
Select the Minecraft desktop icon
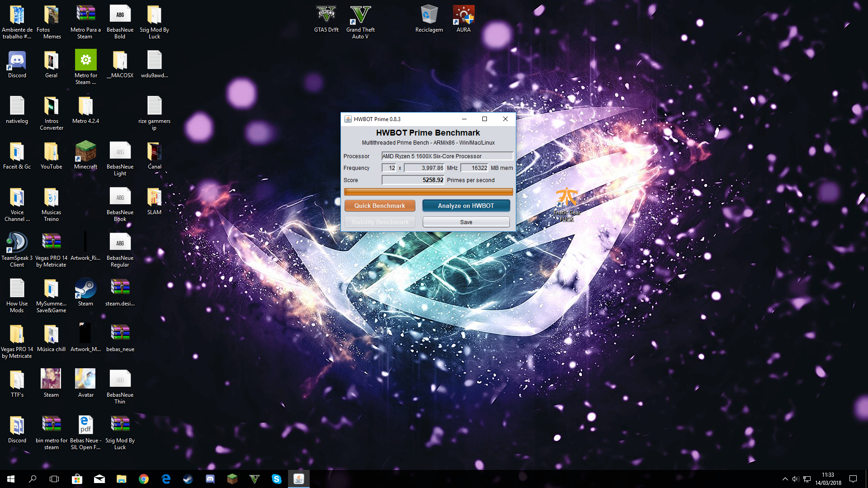pos(85,156)
